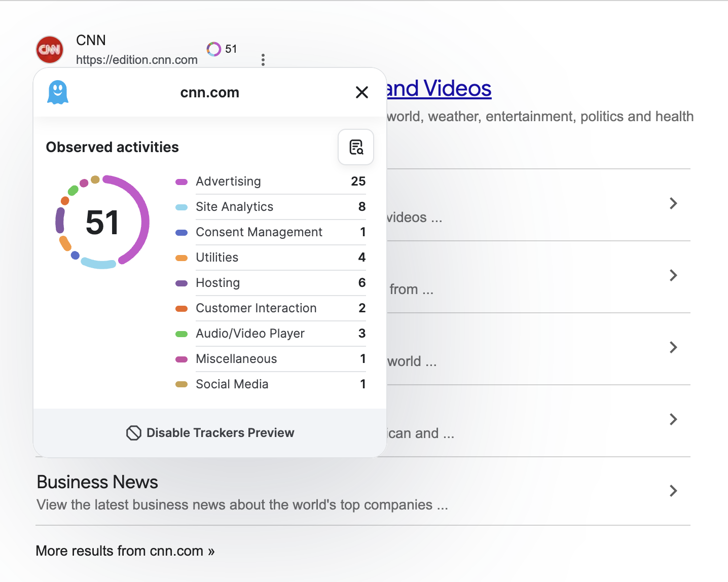Screen dimensions: 728x582
Task: Click the cnn.com popup title
Action: pos(210,93)
